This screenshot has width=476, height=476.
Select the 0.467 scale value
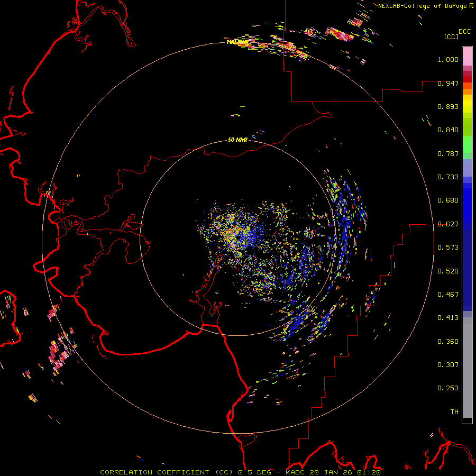(x=448, y=295)
